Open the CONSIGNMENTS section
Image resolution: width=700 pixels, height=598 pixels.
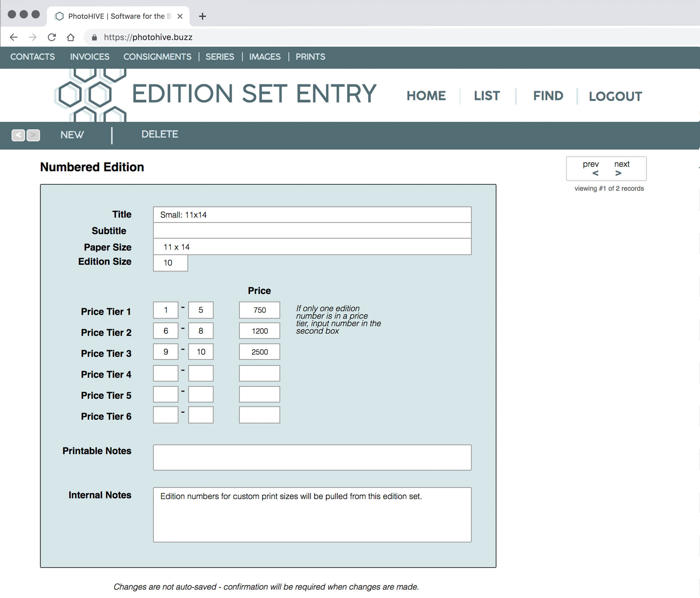(x=157, y=57)
